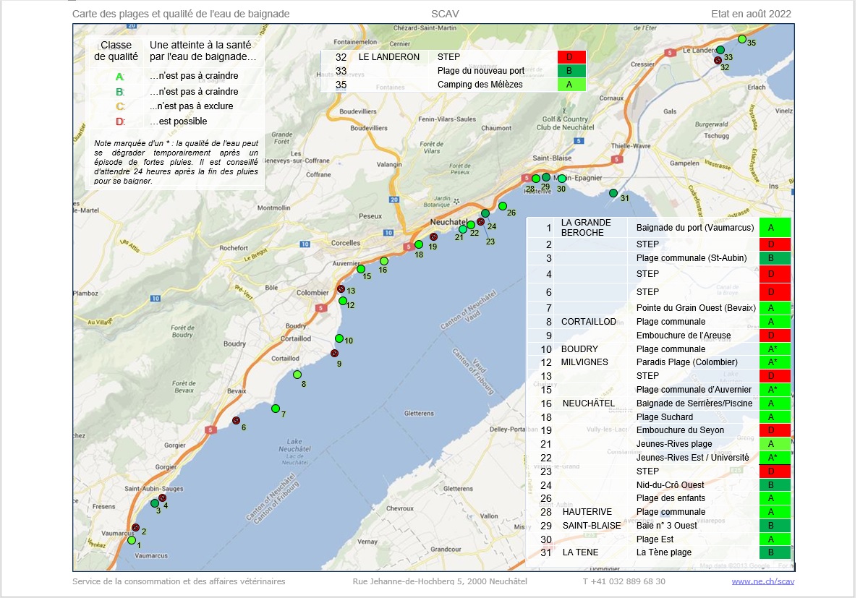The image size is (868, 598).
Task: Select green marker 28 at Hauterive
Action: (536, 179)
